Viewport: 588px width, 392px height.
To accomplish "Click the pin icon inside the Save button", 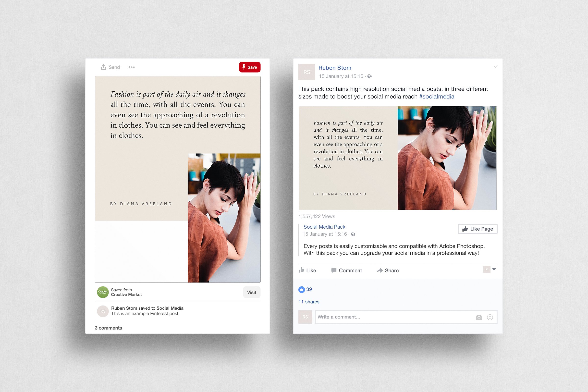I will tap(244, 67).
